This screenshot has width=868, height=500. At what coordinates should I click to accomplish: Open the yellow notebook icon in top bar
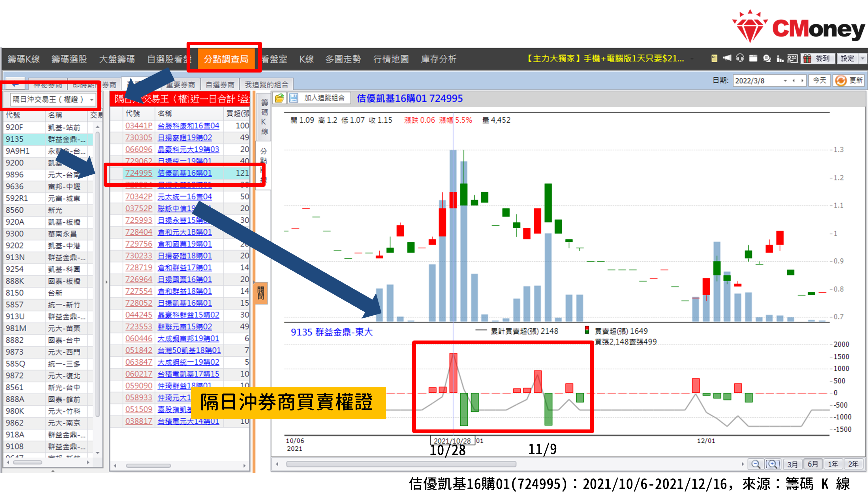(x=714, y=58)
